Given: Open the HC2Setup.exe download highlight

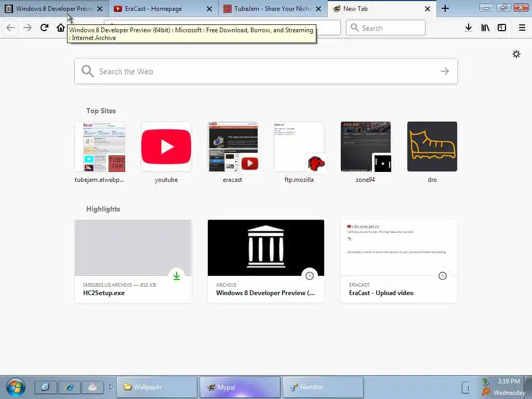Looking at the screenshot, I should [133, 261].
